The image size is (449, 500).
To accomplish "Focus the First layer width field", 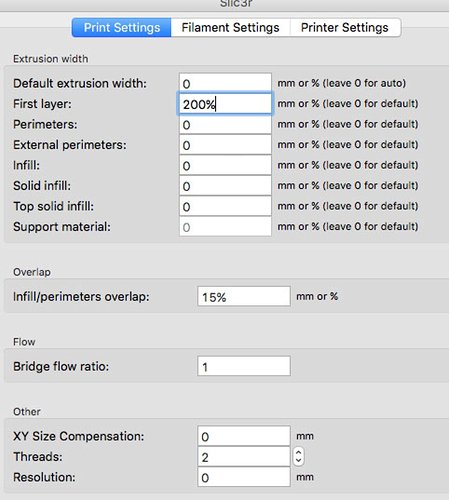I will click(x=225, y=104).
